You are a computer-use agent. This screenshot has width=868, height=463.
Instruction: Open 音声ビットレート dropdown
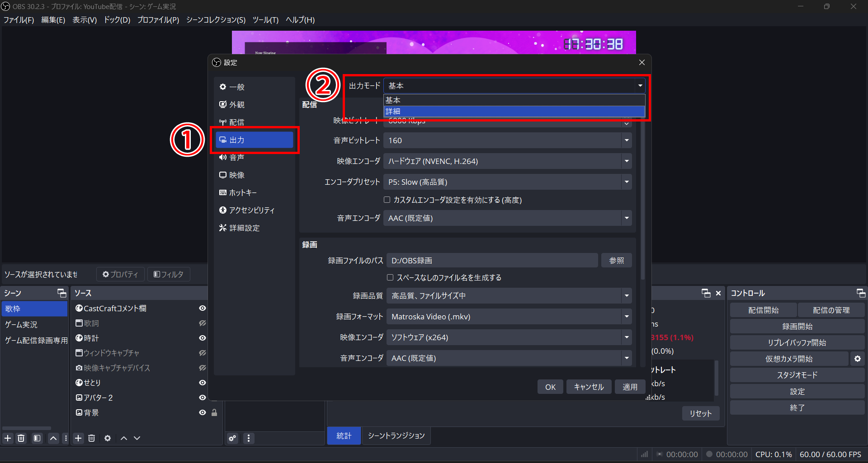pos(507,140)
